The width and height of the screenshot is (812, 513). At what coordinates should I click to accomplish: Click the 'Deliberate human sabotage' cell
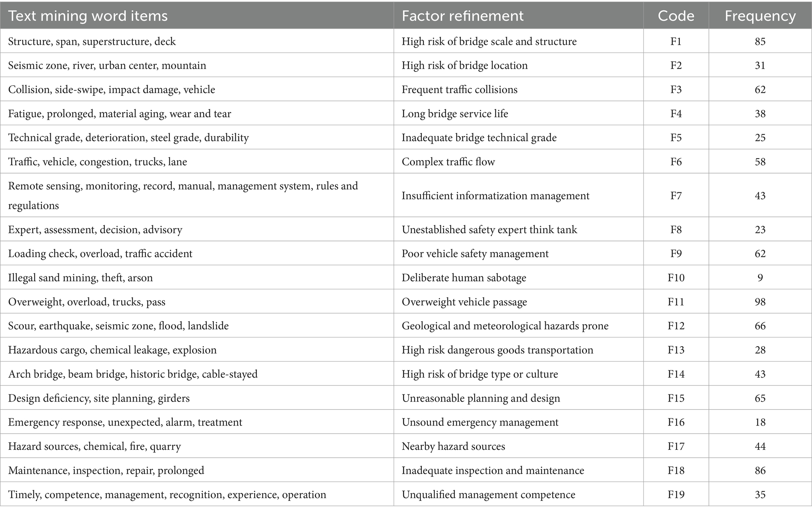464,278
